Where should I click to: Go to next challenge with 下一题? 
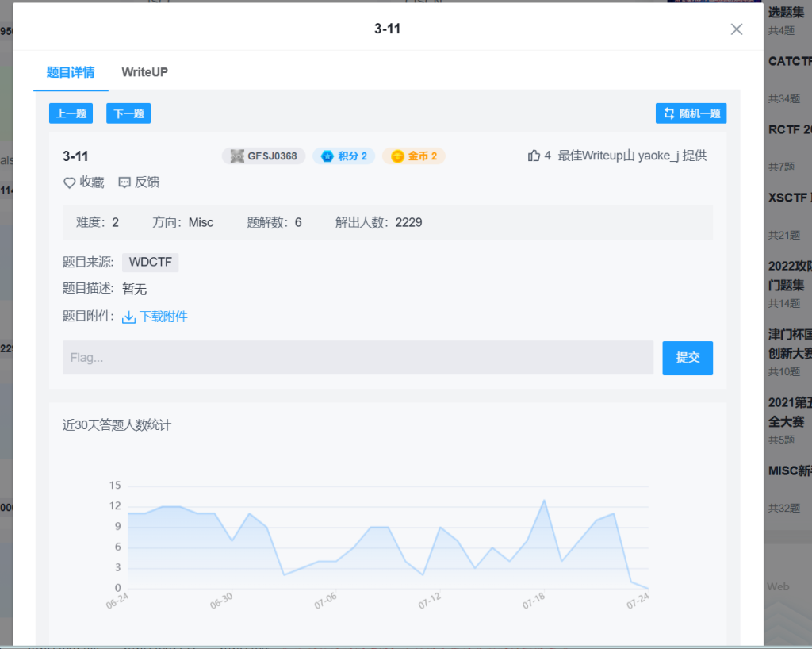point(128,113)
